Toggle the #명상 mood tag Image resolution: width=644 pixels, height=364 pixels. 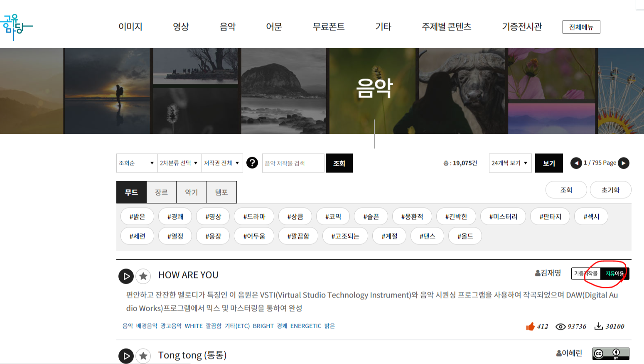[x=213, y=216]
